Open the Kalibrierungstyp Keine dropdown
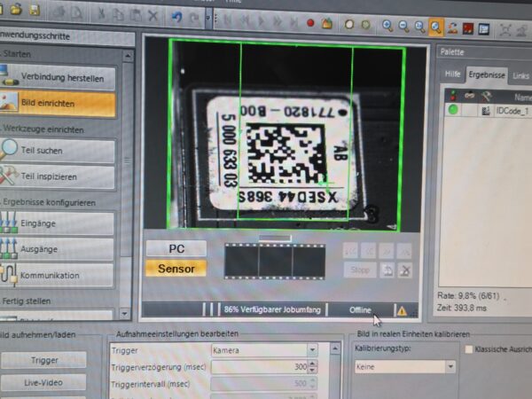 (450, 366)
